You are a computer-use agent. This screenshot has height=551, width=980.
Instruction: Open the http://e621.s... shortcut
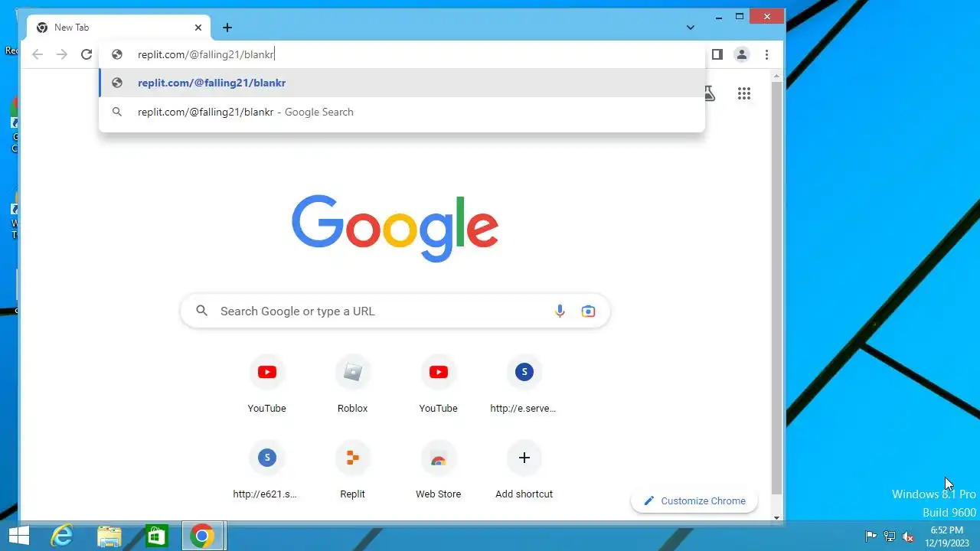tap(266, 471)
